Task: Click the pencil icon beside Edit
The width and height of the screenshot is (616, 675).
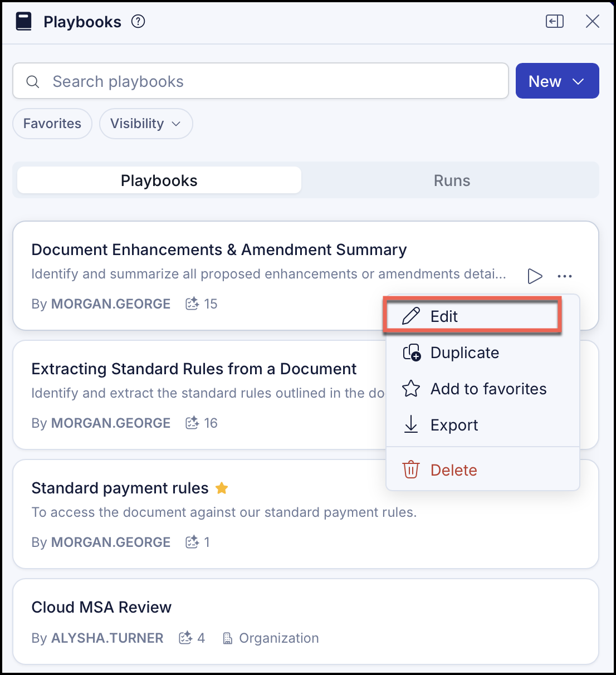Action: [x=411, y=316]
